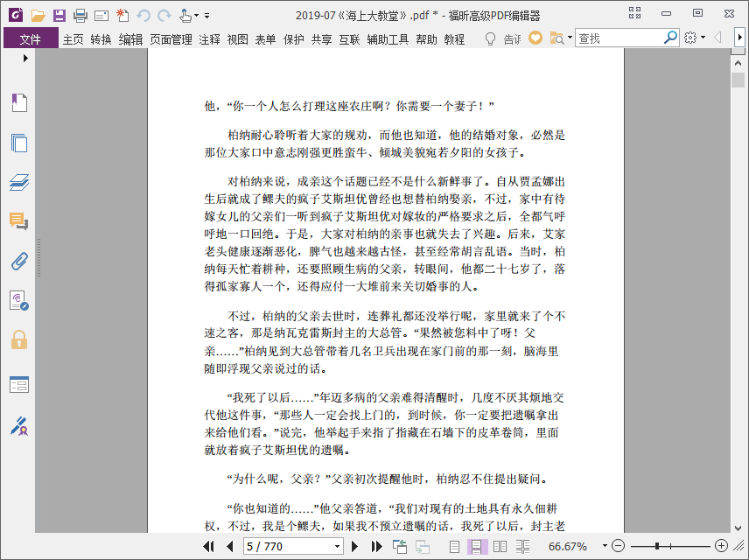Switch to the 互联 tab
The height and width of the screenshot is (560, 749).
click(x=349, y=39)
